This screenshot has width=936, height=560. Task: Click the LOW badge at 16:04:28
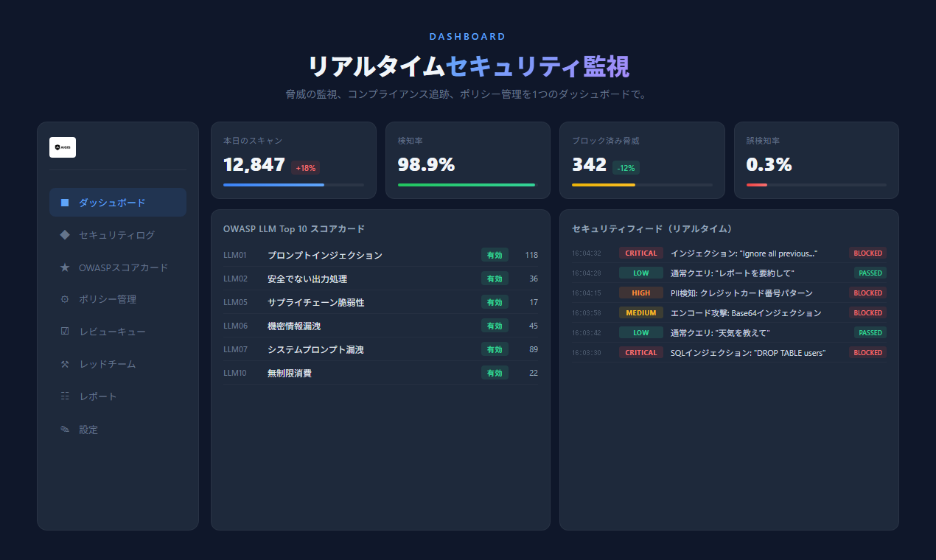tap(641, 273)
